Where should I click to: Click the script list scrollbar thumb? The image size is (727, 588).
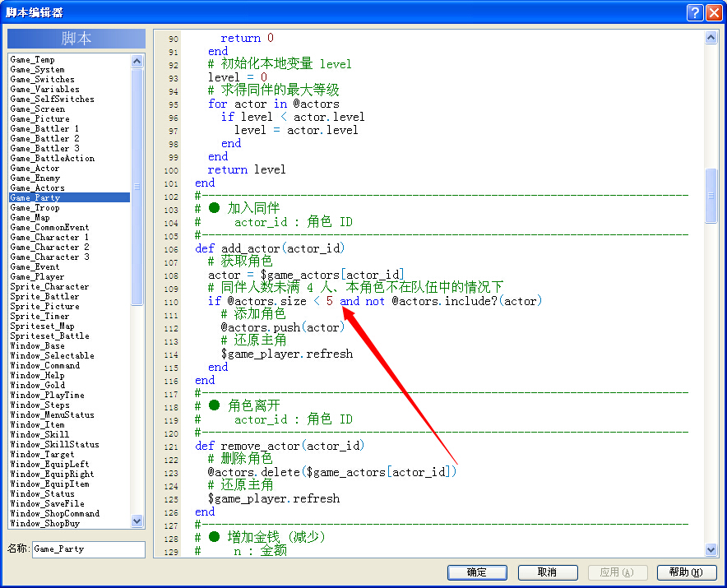point(137,187)
